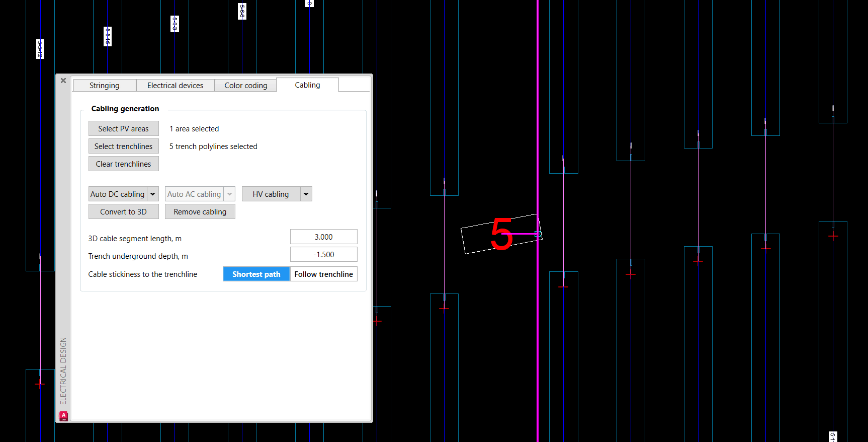868x442 pixels.
Task: Focus the Trench underground depth field
Action: pos(323,255)
